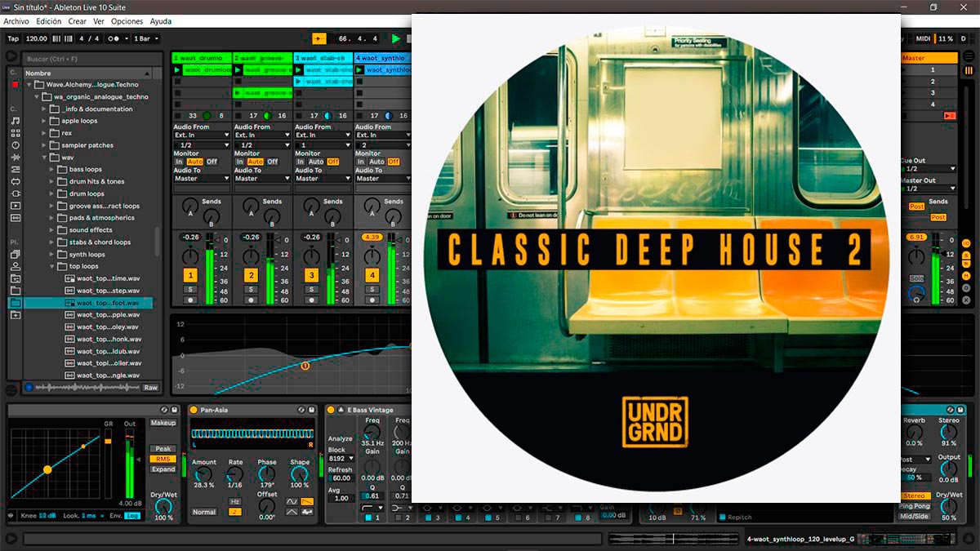Open the Crear menu
Image resolution: width=980 pixels, height=551 pixels.
coord(78,21)
